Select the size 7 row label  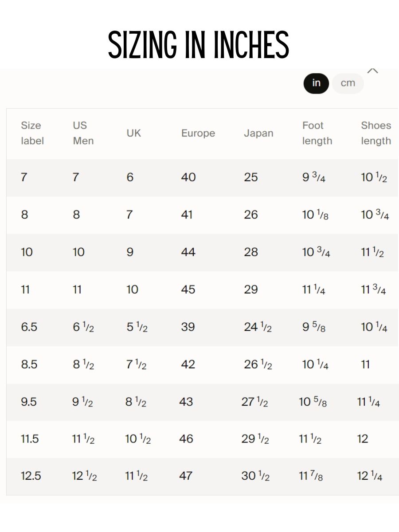click(24, 177)
